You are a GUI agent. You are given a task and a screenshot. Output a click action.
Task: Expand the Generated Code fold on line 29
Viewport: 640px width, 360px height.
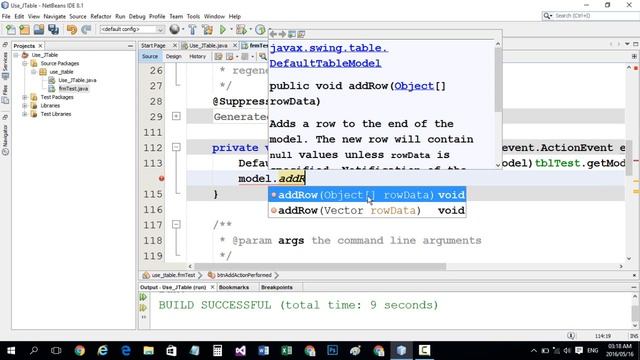click(x=176, y=116)
